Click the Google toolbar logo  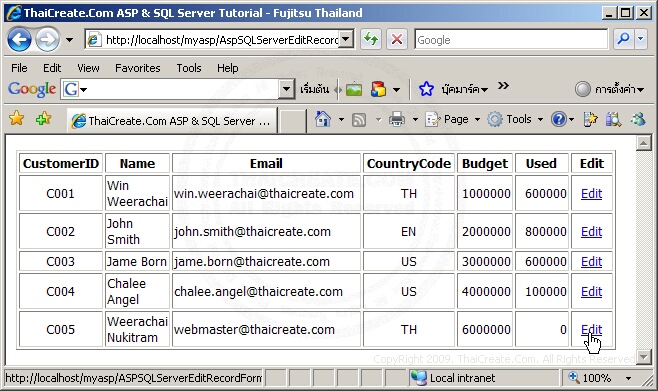pos(32,89)
